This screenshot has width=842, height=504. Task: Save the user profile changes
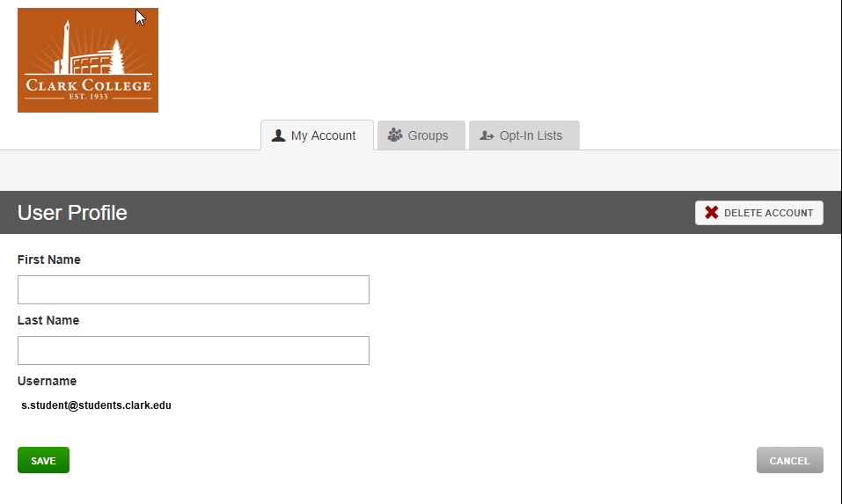point(43,460)
